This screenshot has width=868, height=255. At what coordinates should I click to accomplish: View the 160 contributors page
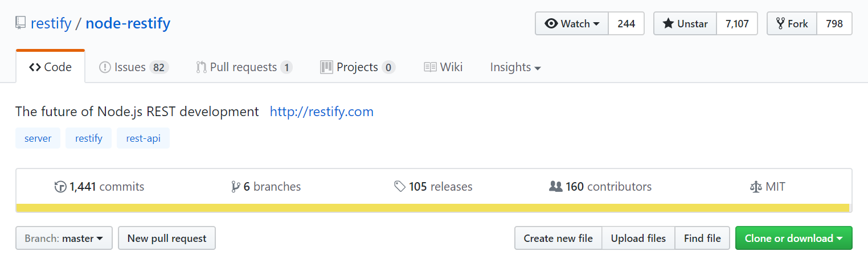(x=600, y=187)
